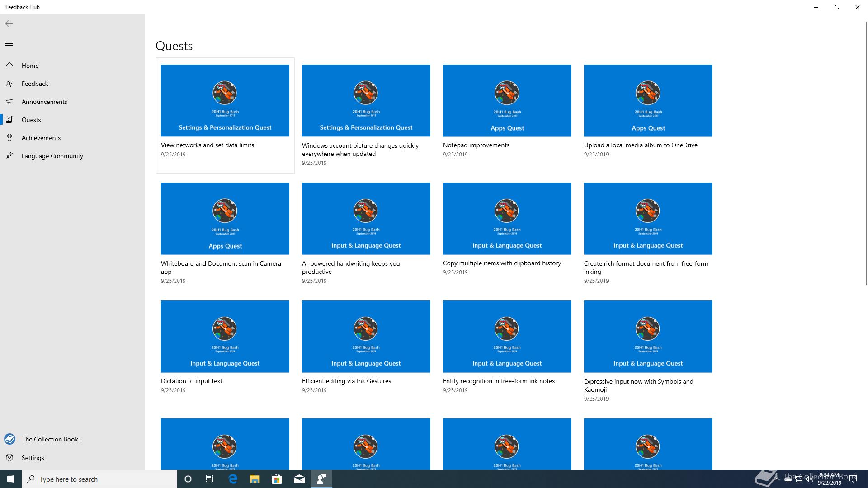Click the Settings gear icon
The width and height of the screenshot is (868, 488).
[9, 458]
